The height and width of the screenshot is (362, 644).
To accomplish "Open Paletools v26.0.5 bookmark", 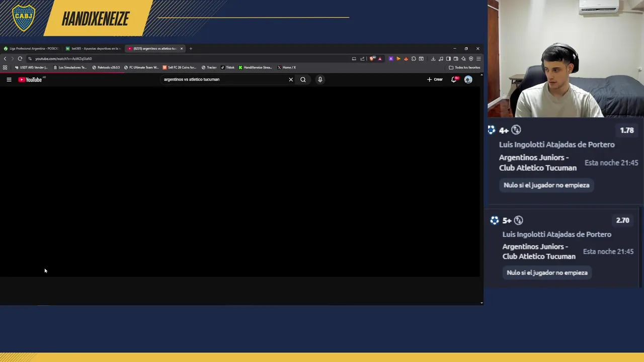I will tap(106, 67).
